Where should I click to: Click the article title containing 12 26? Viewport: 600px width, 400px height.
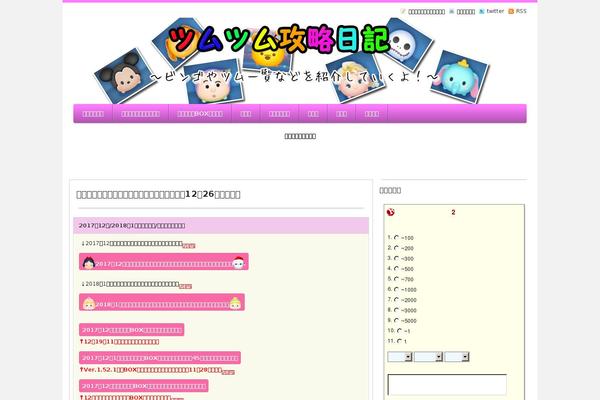coord(158,194)
